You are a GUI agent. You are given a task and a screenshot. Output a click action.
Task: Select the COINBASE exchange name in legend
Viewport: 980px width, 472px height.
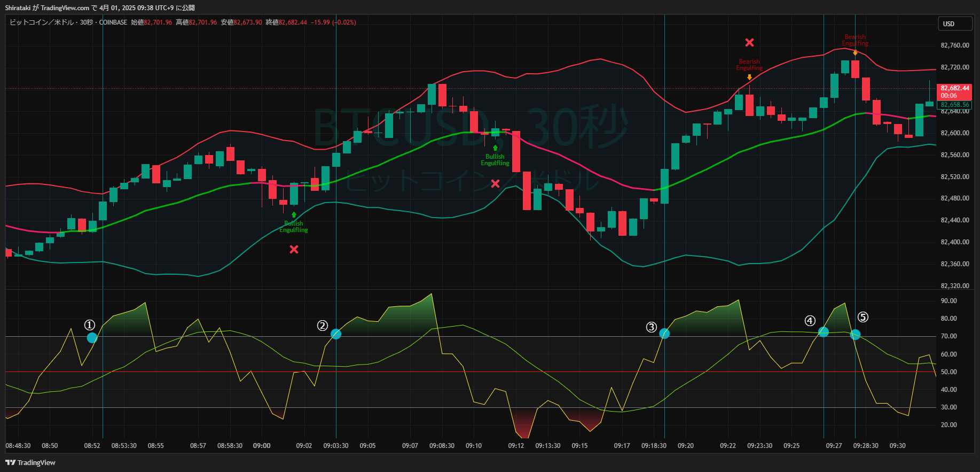(x=113, y=22)
